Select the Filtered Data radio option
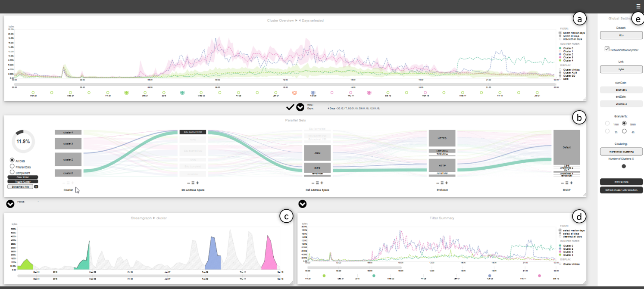The image size is (644, 289). click(x=12, y=166)
